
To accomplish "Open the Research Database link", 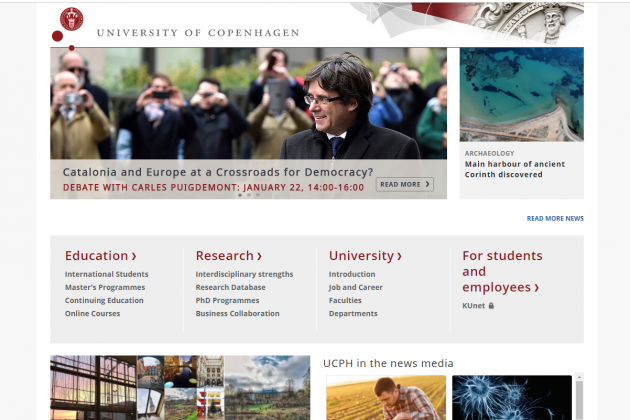I will click(231, 287).
